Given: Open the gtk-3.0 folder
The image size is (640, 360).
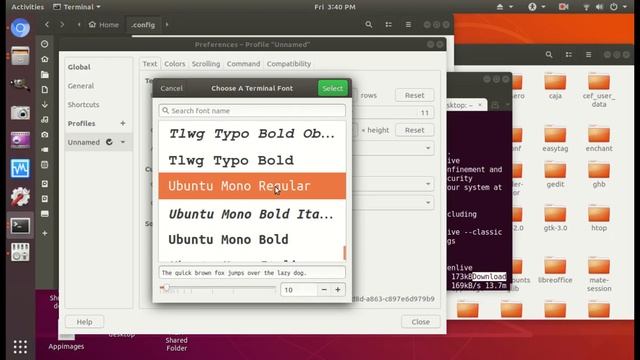Looking at the screenshot, I should [555, 219].
